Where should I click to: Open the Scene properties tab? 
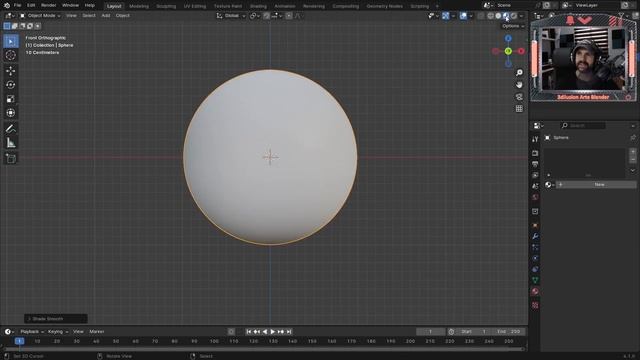click(x=535, y=186)
